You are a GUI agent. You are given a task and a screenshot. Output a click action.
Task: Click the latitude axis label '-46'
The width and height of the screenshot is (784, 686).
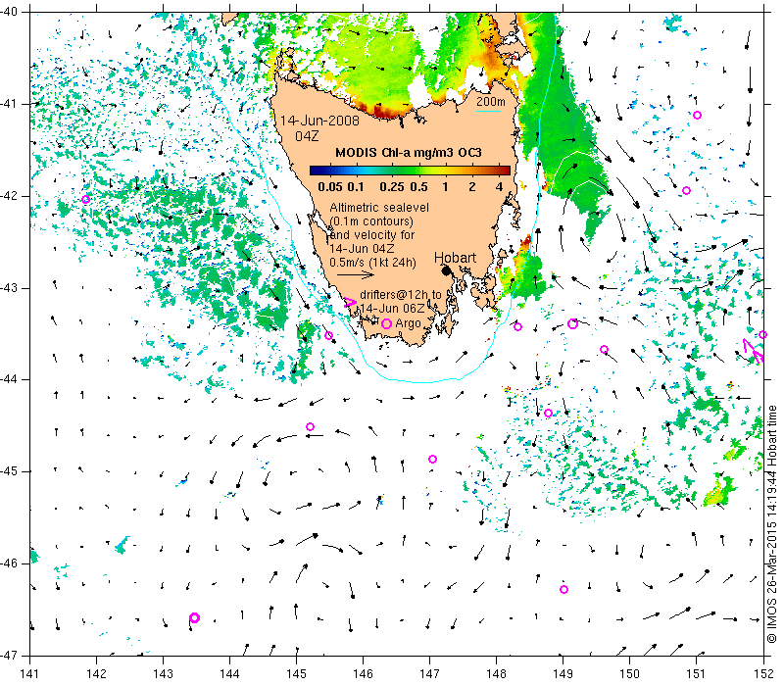pos(8,563)
